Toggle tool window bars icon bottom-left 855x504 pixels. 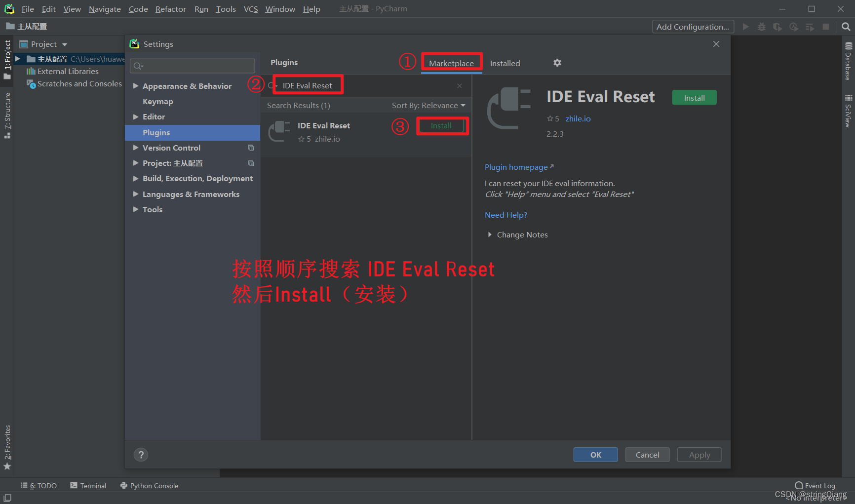tap(7, 498)
